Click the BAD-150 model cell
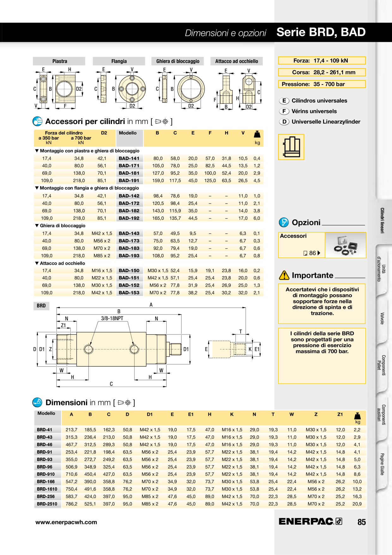392x555 pixels. pyautogui.click(x=129, y=271)
